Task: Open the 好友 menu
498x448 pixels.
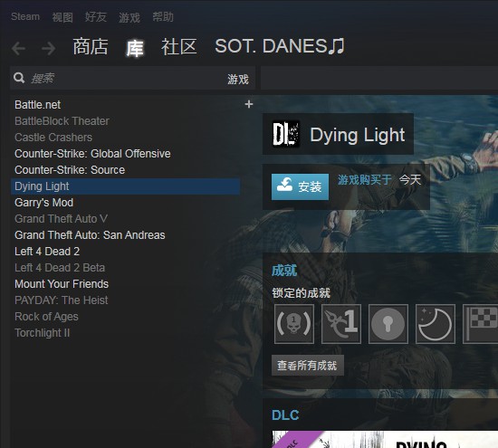Action: click(x=95, y=17)
